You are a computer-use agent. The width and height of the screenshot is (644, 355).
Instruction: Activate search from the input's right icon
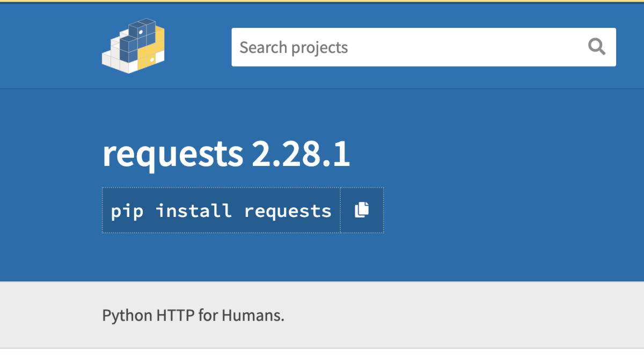point(597,47)
